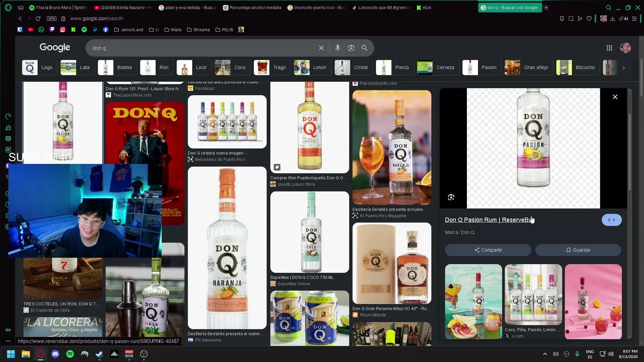Open the Twitch bookmark icon
This screenshot has width=644, height=362.
pyautogui.click(x=52, y=30)
